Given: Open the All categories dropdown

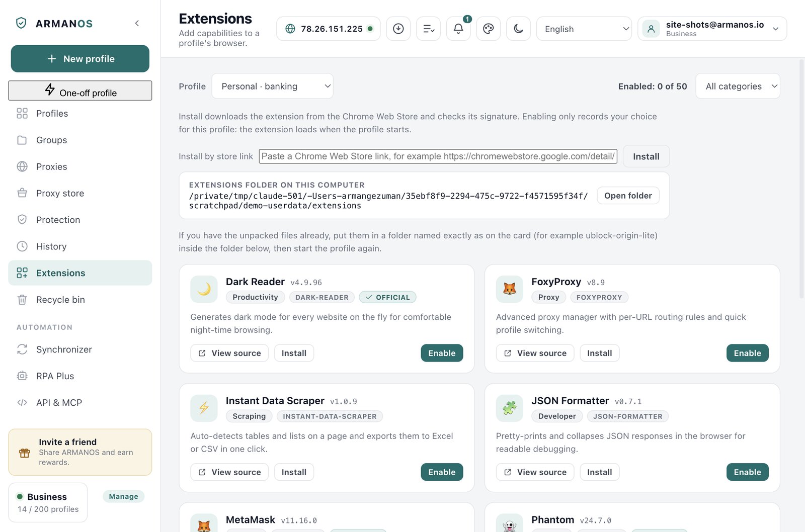Looking at the screenshot, I should (x=738, y=86).
